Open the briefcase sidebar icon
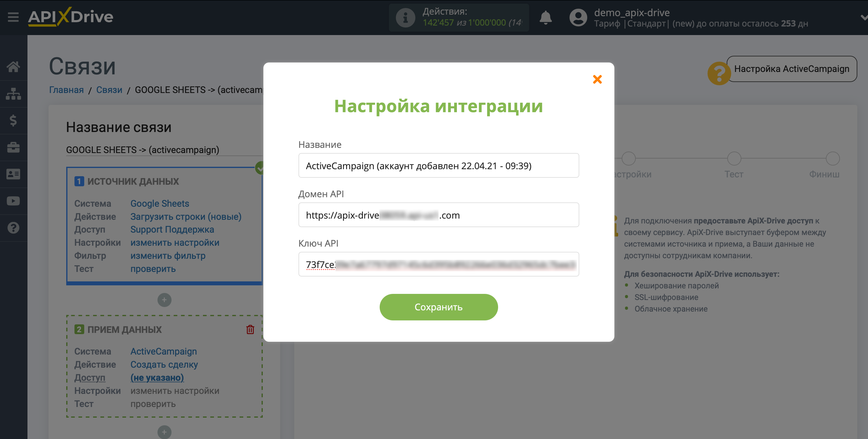Screen dimensions: 868x439 tap(13, 147)
